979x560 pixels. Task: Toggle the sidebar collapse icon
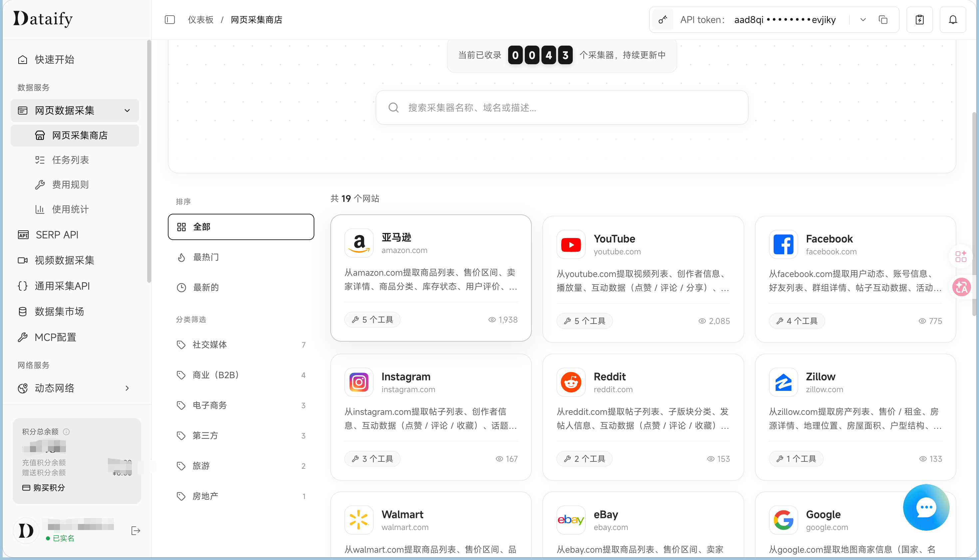(x=169, y=20)
